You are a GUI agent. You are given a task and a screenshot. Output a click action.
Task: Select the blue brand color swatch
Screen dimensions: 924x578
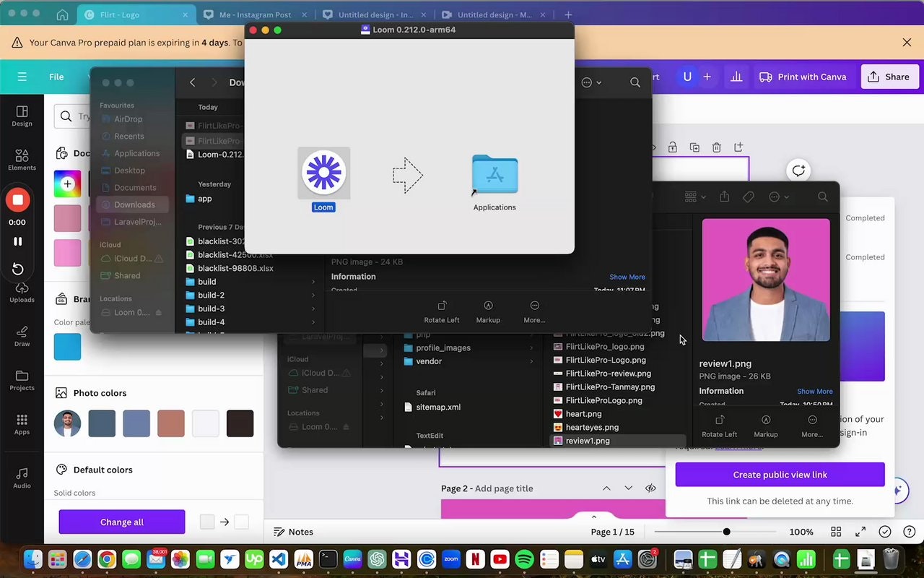(67, 347)
